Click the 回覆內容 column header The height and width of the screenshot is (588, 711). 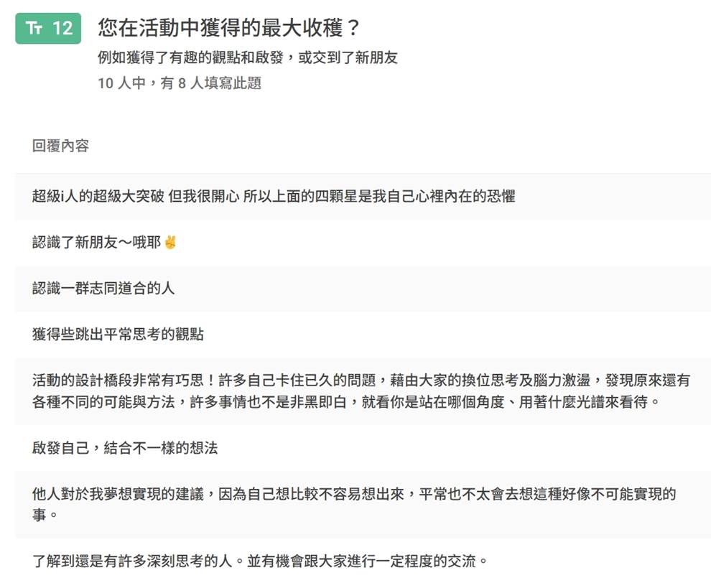pyautogui.click(x=60, y=146)
